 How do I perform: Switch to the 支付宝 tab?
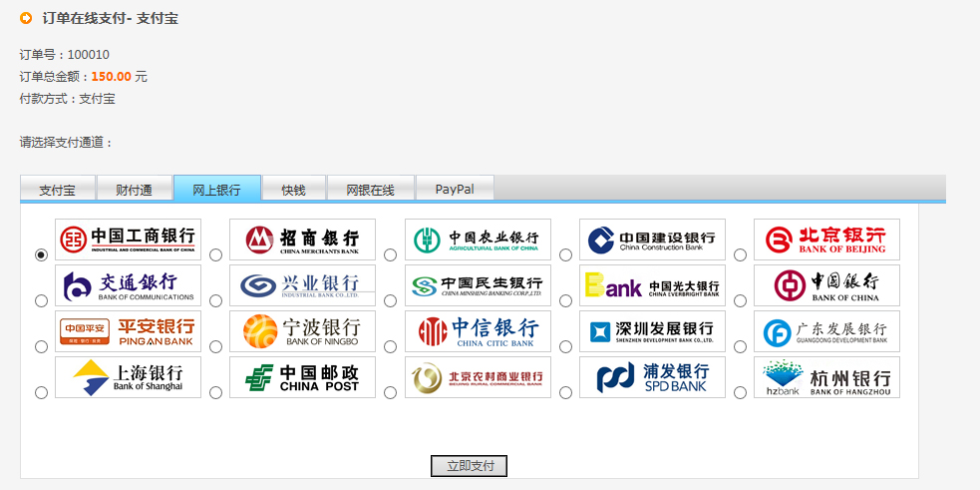[x=58, y=190]
